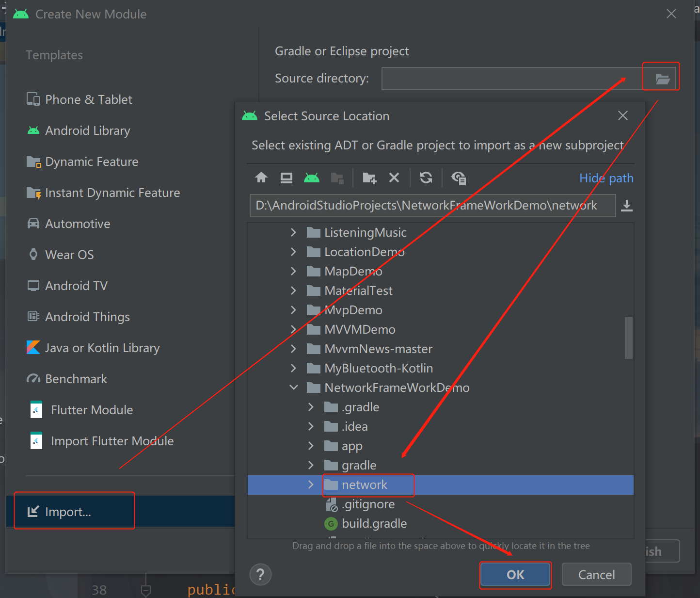
Task: Select the Instant Dynamic Feature template
Action: click(x=103, y=193)
